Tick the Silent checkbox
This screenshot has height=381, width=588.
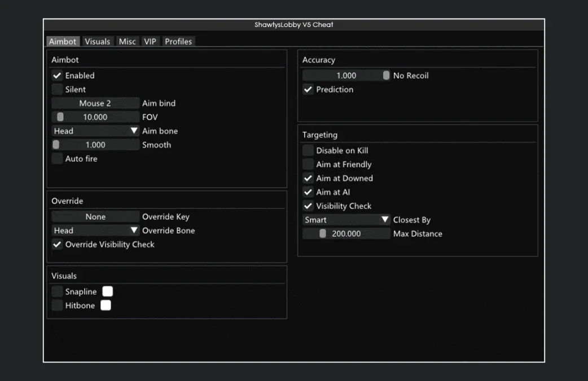click(57, 89)
